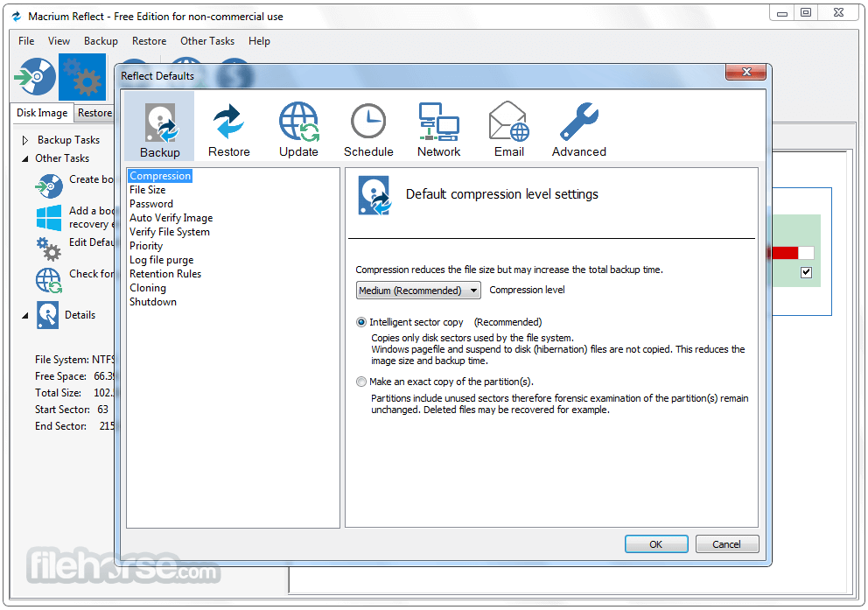Click the Total Size entry in Details

(x=74, y=393)
